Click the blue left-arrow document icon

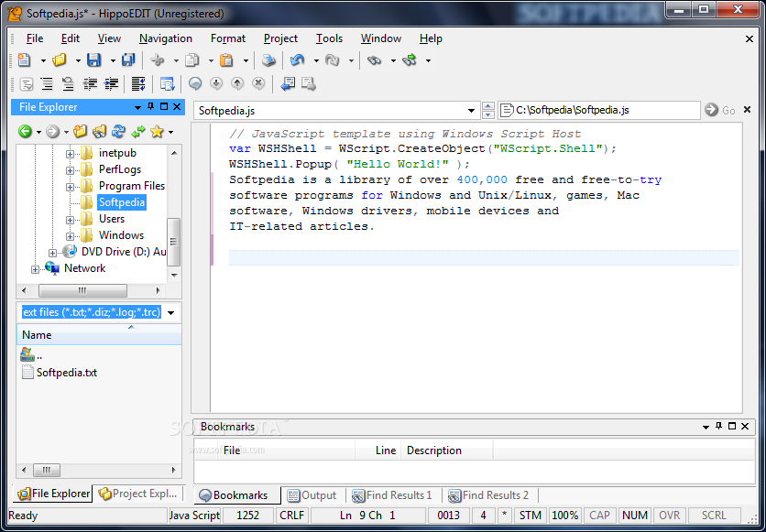pos(288,84)
